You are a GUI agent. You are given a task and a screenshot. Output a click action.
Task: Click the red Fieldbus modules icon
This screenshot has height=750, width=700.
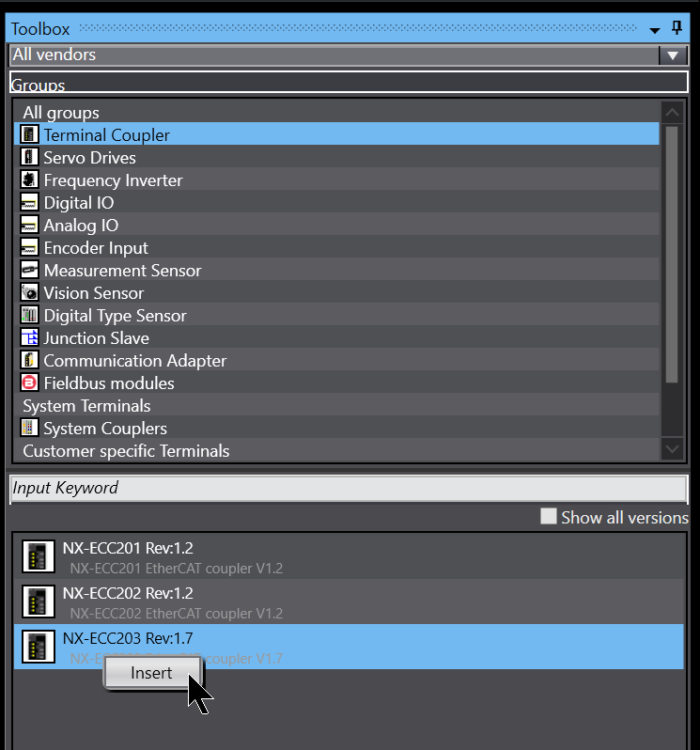29,383
